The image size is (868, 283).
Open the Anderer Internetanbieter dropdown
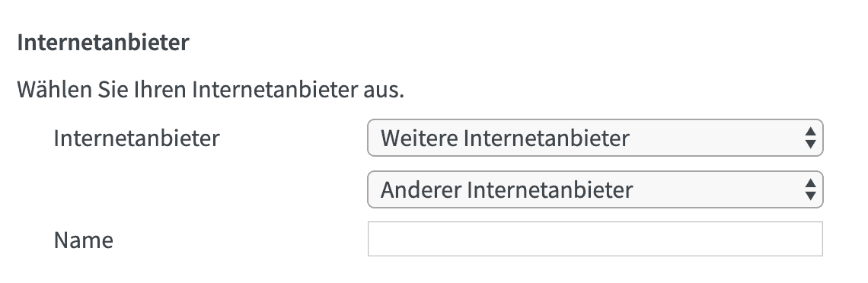pos(595,189)
